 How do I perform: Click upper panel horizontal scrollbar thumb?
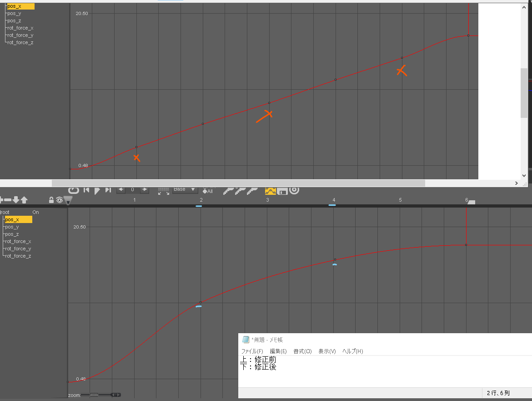coord(238,183)
